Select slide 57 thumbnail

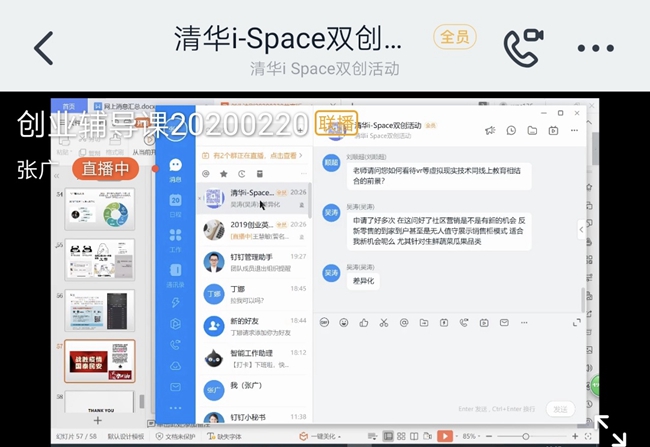(x=99, y=361)
